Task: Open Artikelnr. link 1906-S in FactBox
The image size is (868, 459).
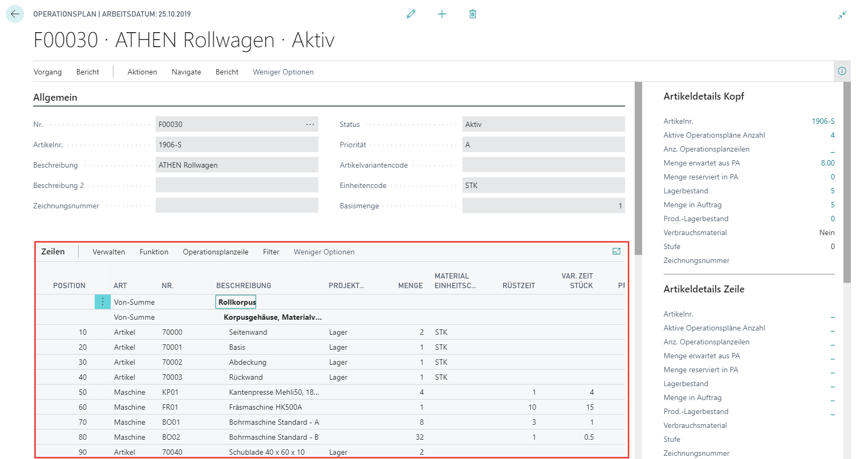Action: point(823,121)
